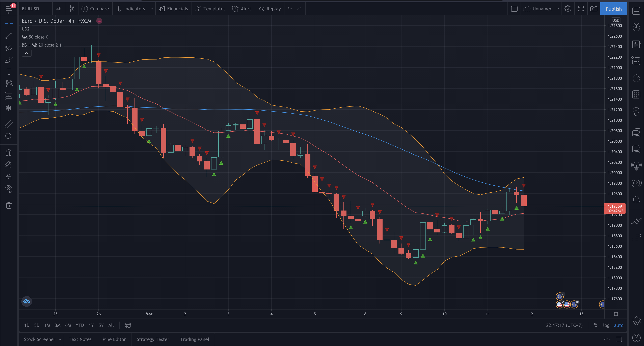The width and height of the screenshot is (644, 346).
Task: Open the XABCD pattern tools
Action: coord(9,84)
